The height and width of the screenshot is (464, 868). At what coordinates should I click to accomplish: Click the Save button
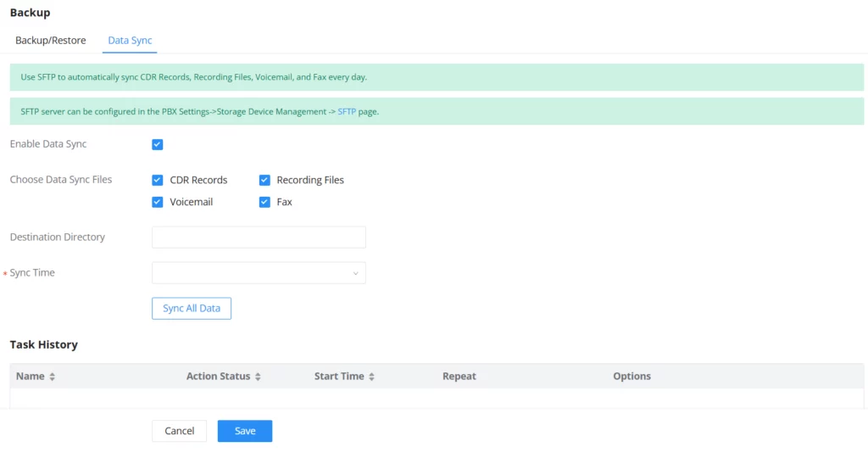click(245, 431)
